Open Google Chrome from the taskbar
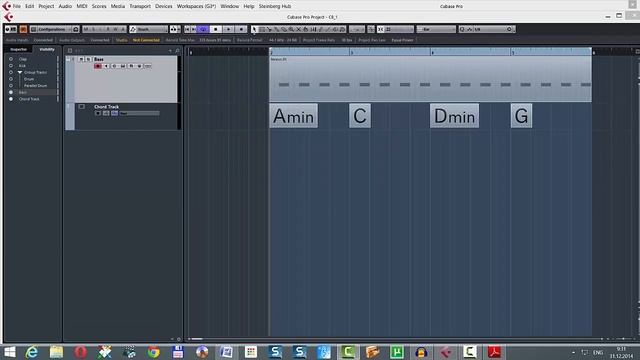 pyautogui.click(x=153, y=352)
